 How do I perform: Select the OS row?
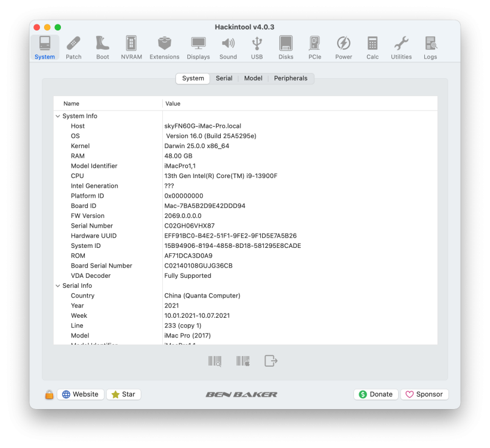coord(246,136)
